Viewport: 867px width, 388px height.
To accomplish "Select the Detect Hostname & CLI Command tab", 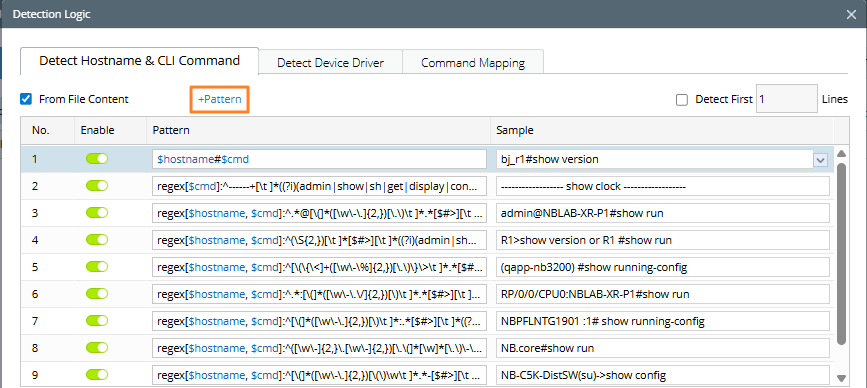I will click(139, 61).
